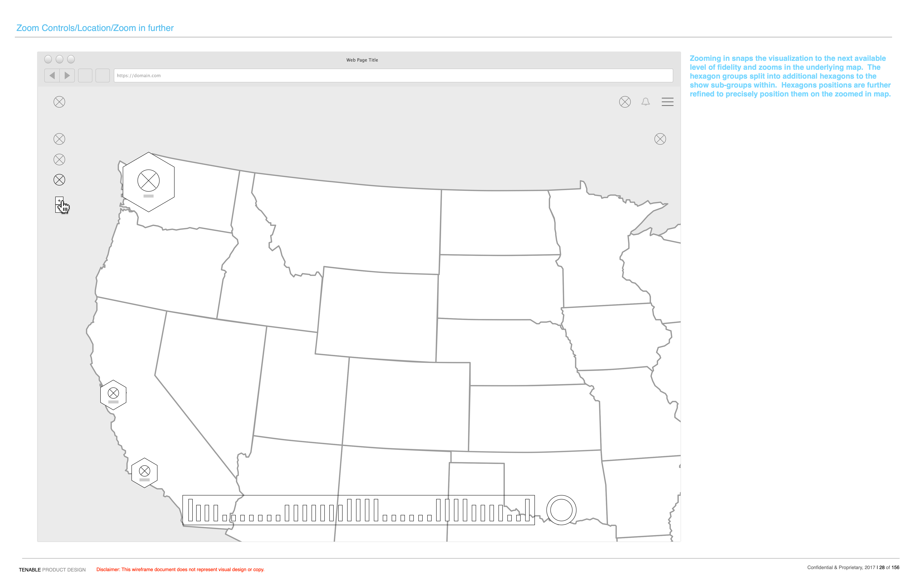Select dark highlighted sidebar icon above zoom
Screen dimensions: 908x588
click(x=60, y=180)
